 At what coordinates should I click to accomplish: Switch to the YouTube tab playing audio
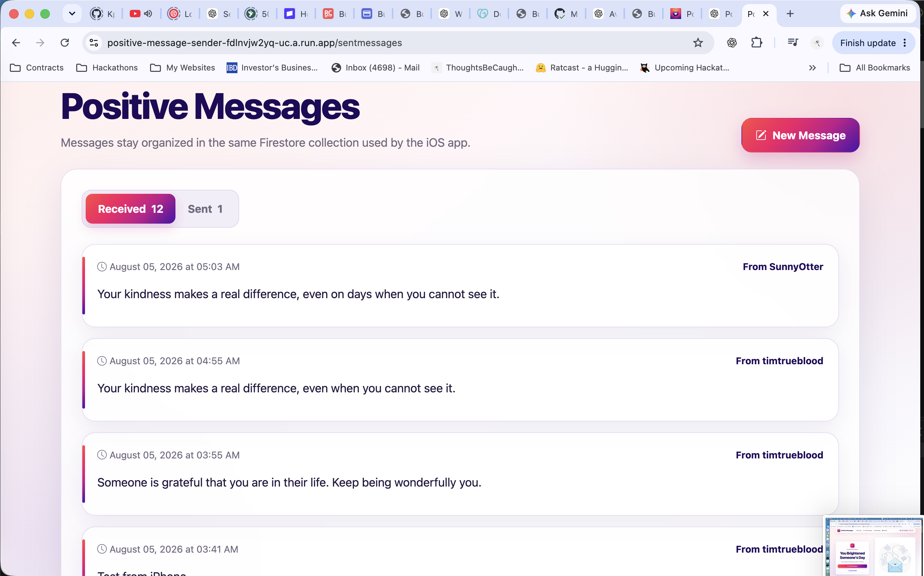[135, 14]
